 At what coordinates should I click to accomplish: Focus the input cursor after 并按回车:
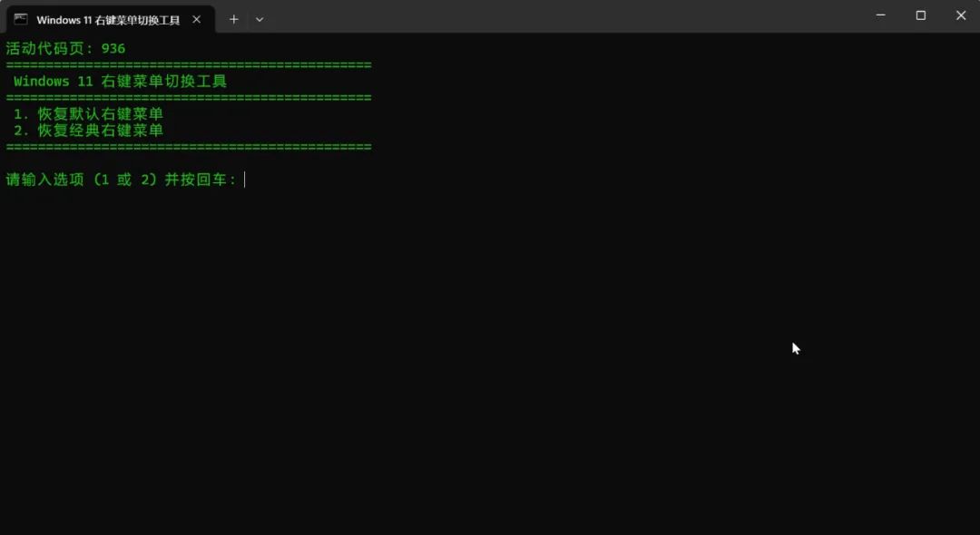245,180
